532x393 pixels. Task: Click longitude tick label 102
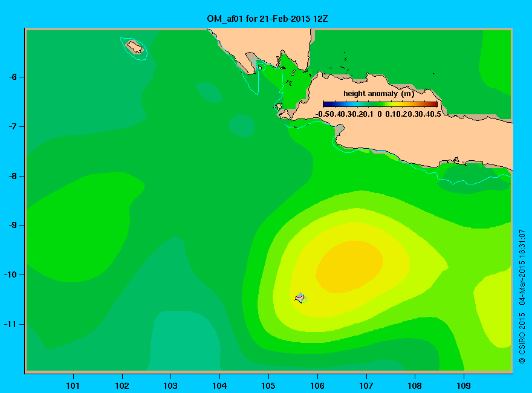[x=122, y=386]
